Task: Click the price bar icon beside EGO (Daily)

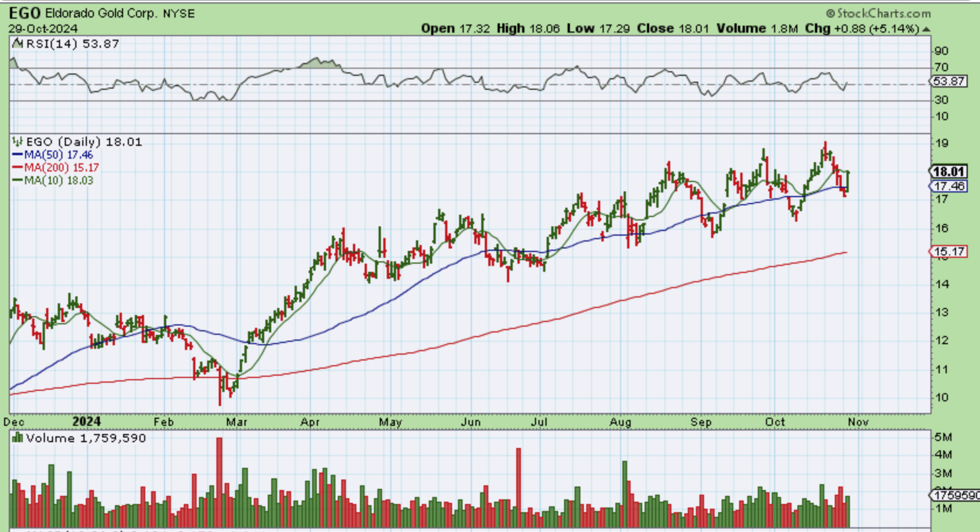Action: coord(17,142)
